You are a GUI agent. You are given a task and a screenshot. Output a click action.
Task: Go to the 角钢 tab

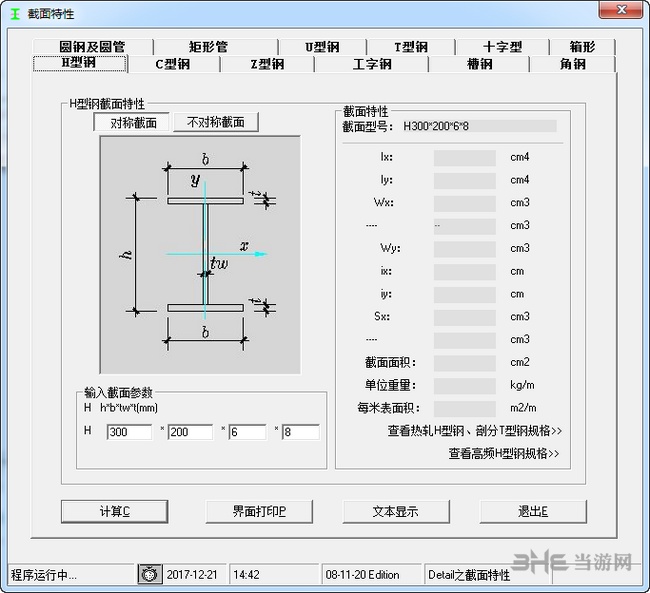click(572, 64)
